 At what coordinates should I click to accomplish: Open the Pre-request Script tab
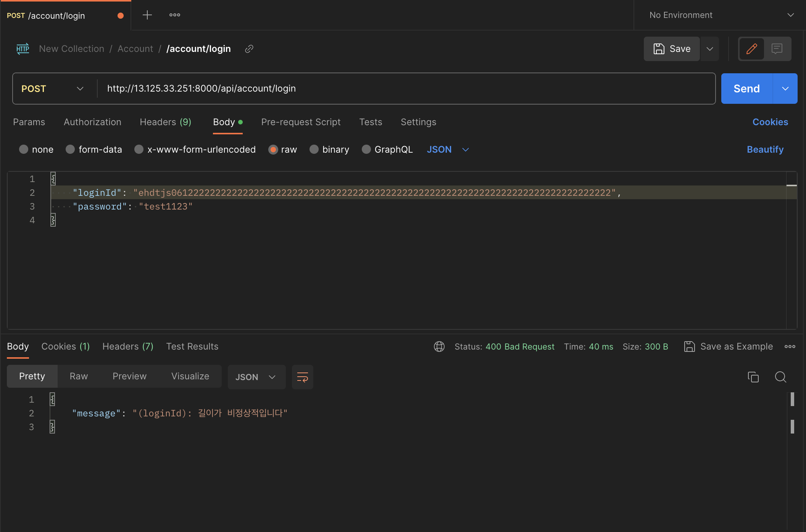[301, 122]
